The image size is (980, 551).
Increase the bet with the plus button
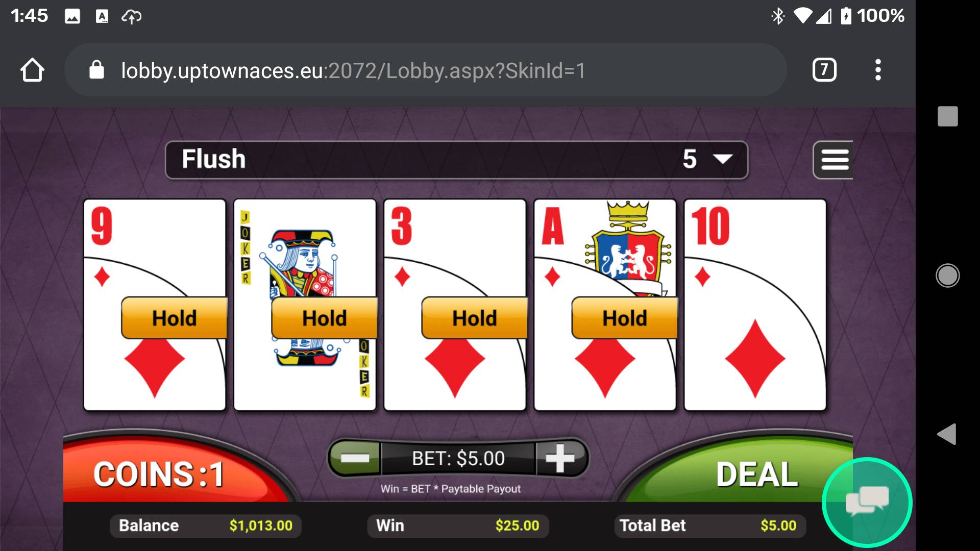560,458
